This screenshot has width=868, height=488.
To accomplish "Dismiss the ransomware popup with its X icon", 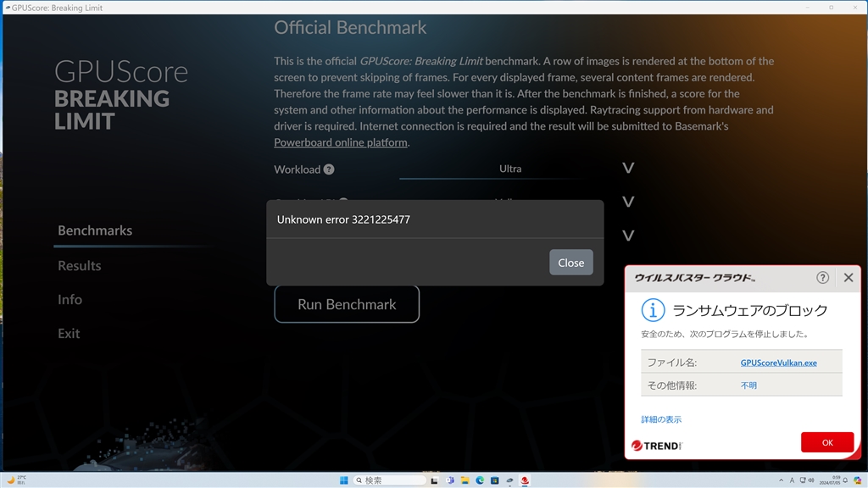I will [x=848, y=278].
